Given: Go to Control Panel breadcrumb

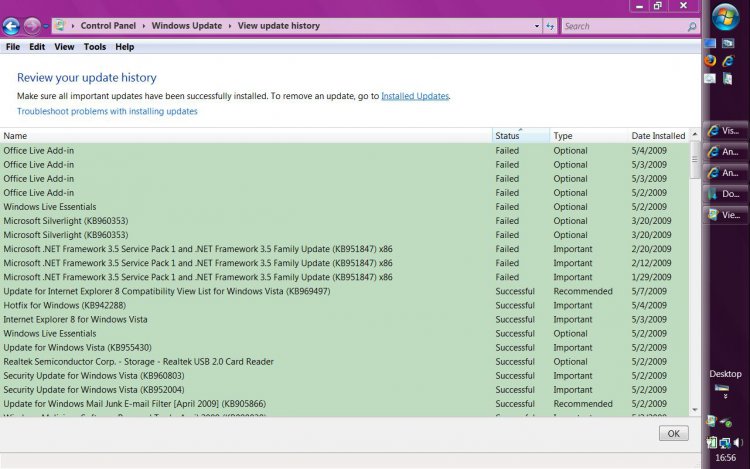Looking at the screenshot, I should (x=108, y=26).
